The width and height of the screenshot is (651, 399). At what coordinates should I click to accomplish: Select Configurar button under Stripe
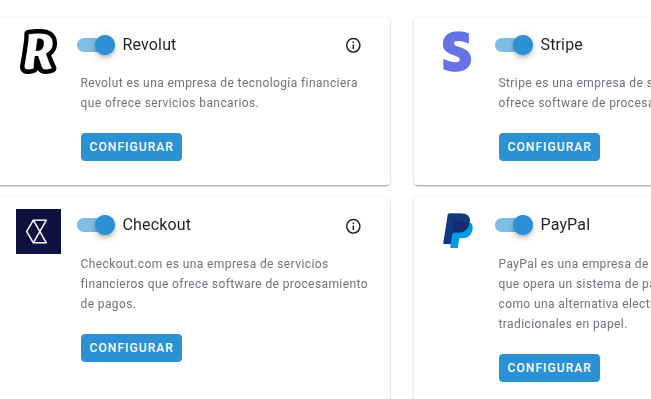pos(549,147)
